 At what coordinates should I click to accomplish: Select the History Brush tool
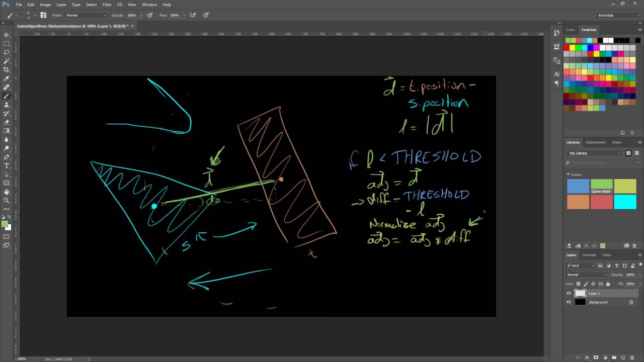pos(7,113)
